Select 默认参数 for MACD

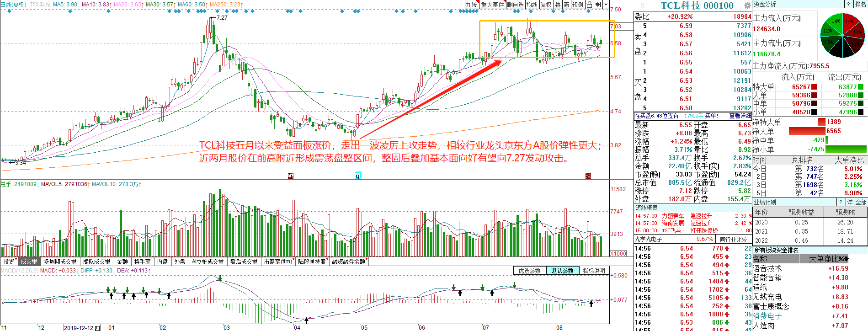click(562, 271)
